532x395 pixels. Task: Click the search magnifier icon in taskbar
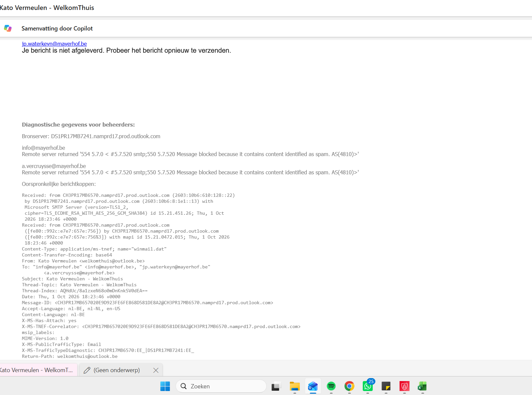point(184,386)
